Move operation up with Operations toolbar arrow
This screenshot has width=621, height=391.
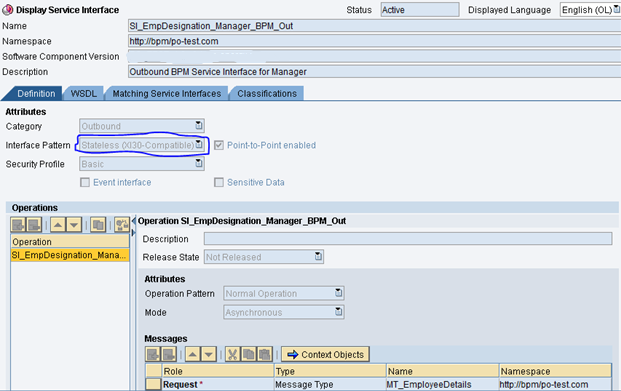[x=58, y=225]
